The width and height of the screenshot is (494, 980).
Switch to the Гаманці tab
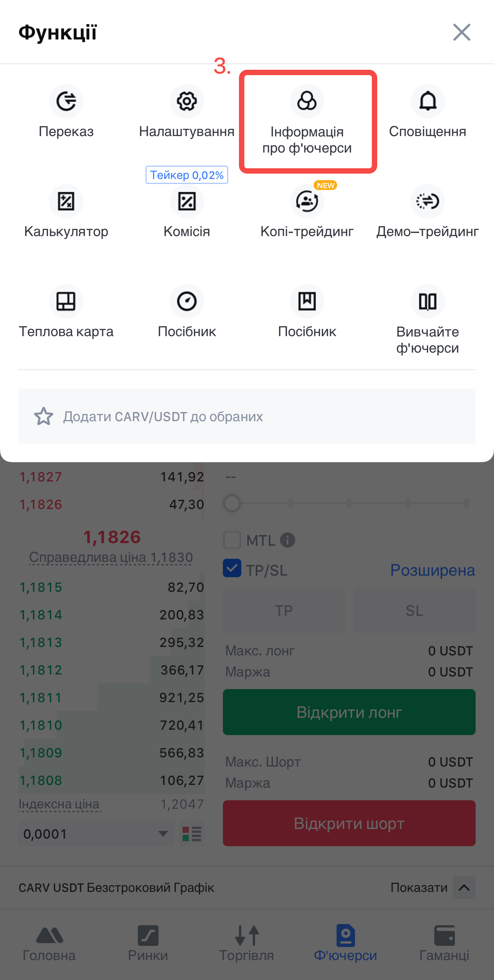coord(444,943)
